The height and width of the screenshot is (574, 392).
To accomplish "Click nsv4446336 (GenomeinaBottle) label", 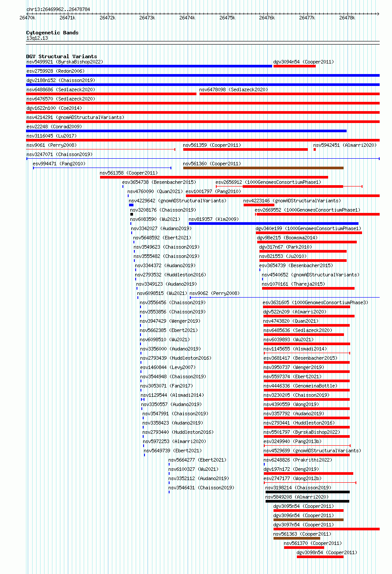I will pos(300,386).
